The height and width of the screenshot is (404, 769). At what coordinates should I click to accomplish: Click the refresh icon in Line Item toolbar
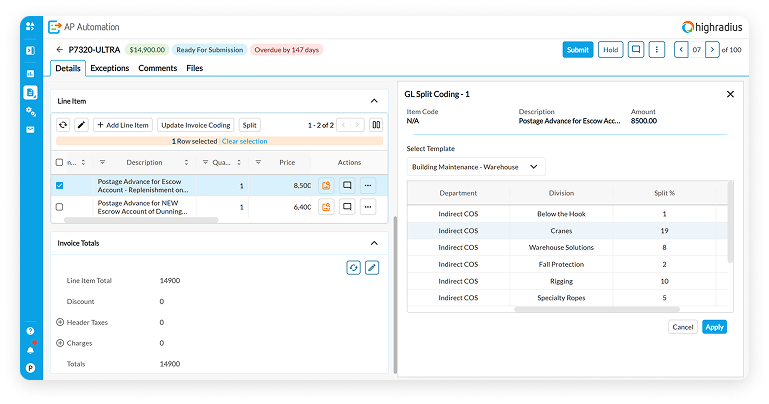[63, 125]
